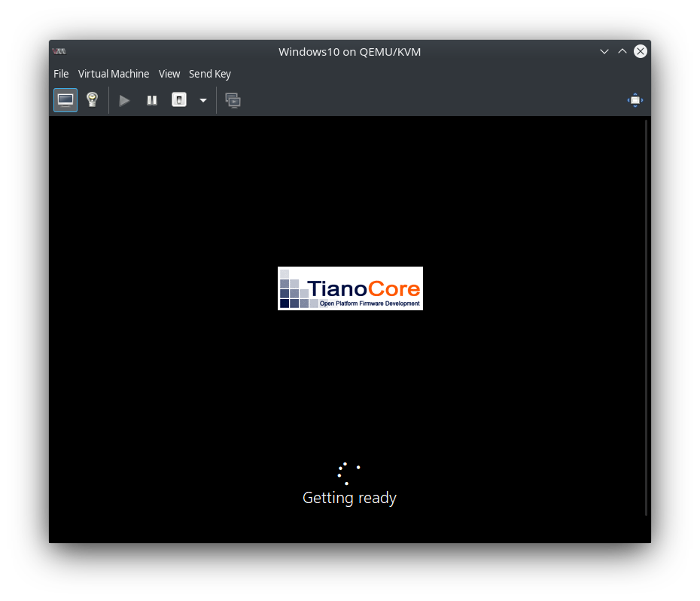Viewport: 700px width, 601px height.
Task: Click the TianoCore logo in VM console
Action: [351, 288]
